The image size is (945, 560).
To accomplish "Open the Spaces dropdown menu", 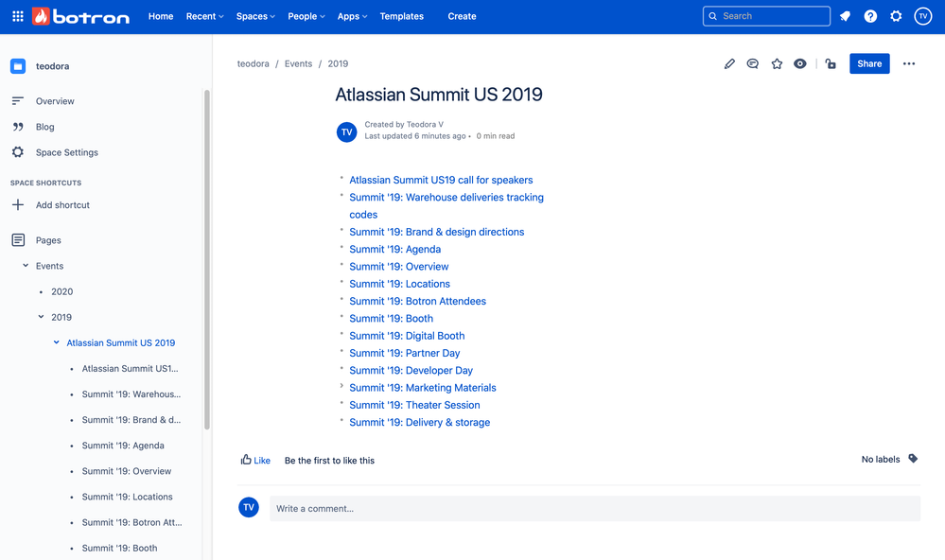I will click(255, 16).
